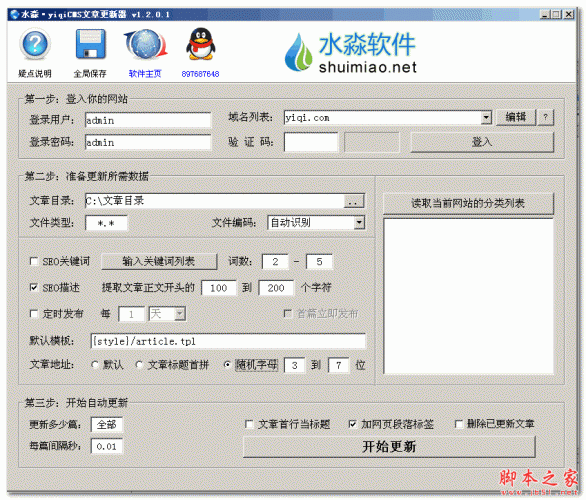Expand the 域名列表 dropdown arrow
Screen dimensions: 586x500
pyautogui.click(x=486, y=118)
